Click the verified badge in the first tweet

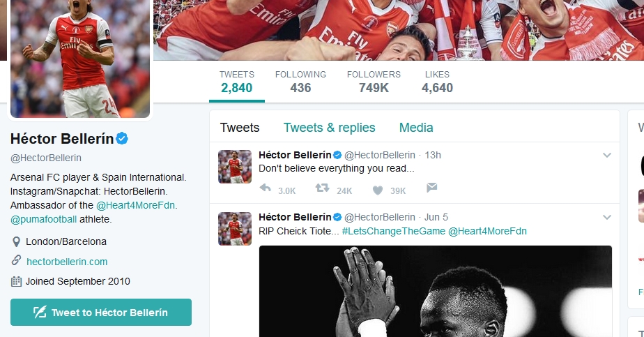(x=337, y=155)
